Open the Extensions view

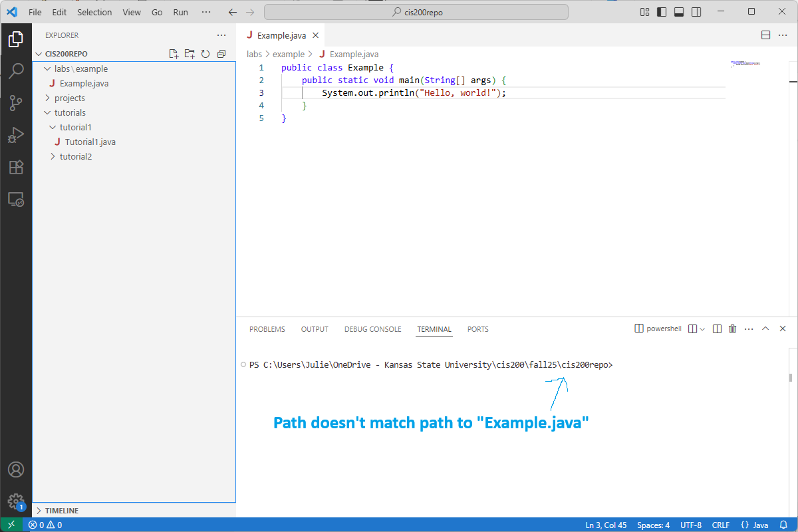(x=16, y=167)
